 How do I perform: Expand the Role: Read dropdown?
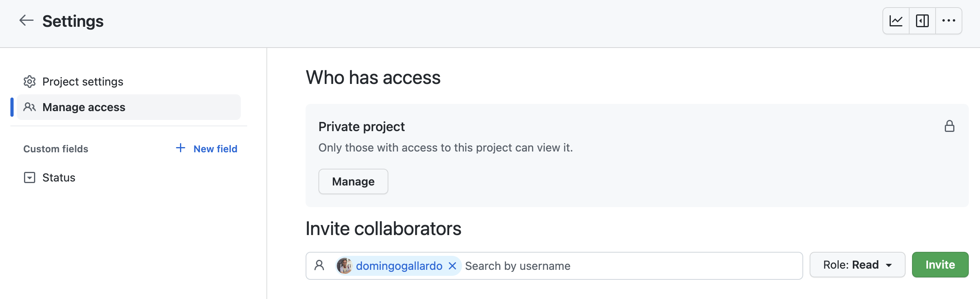point(857,265)
